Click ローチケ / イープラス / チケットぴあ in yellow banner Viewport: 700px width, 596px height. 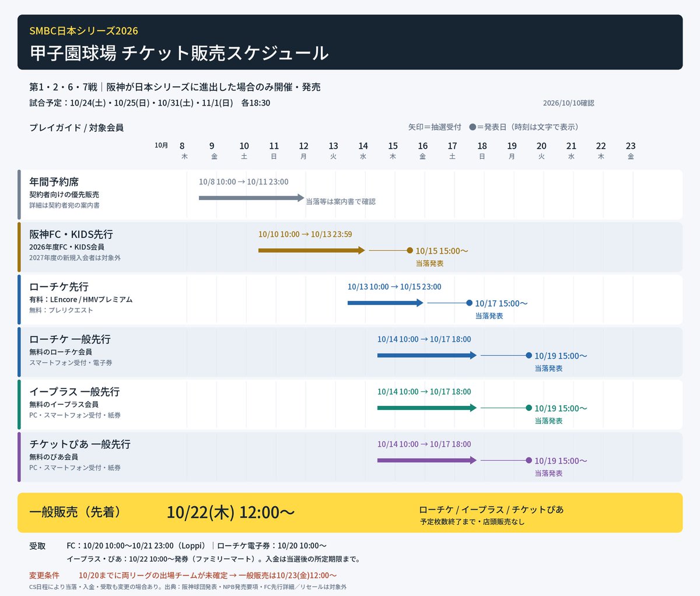click(491, 509)
